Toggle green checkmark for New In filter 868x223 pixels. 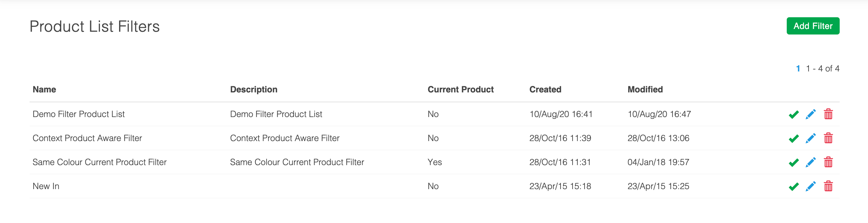(x=794, y=186)
